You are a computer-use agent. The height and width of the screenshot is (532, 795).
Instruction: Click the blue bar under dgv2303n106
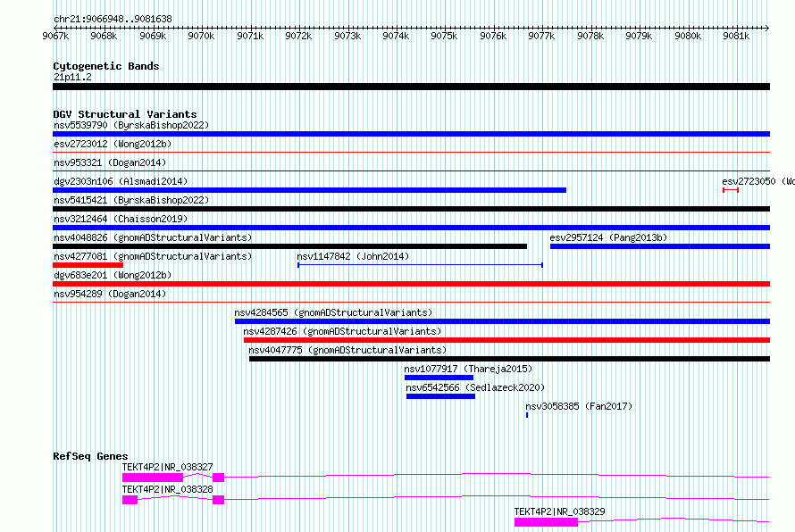[x=309, y=190]
